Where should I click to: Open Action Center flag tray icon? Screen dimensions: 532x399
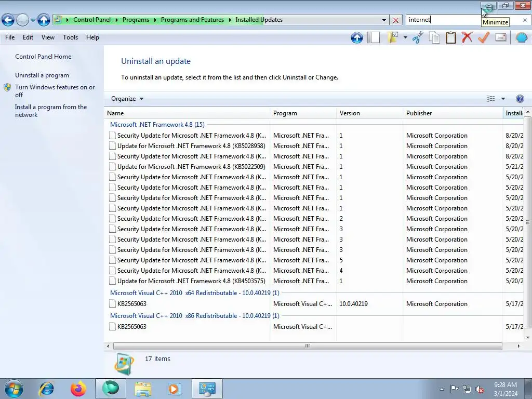(x=454, y=389)
